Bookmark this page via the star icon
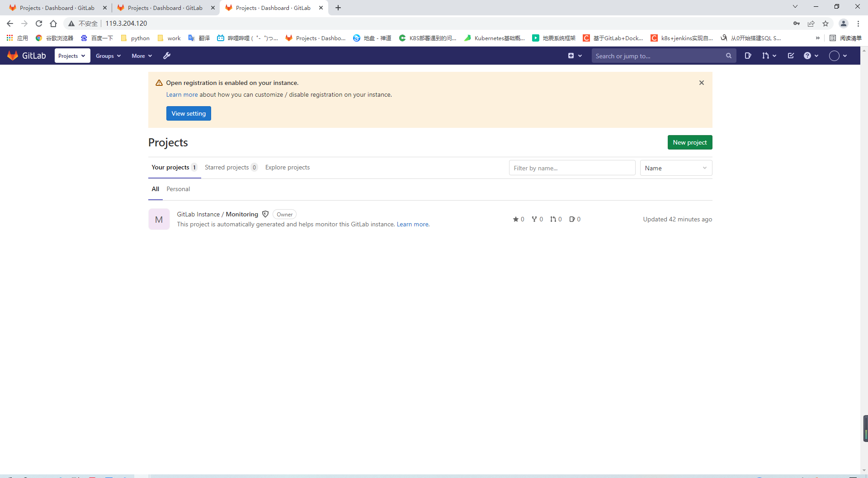This screenshot has height=478, width=868. 826,23
